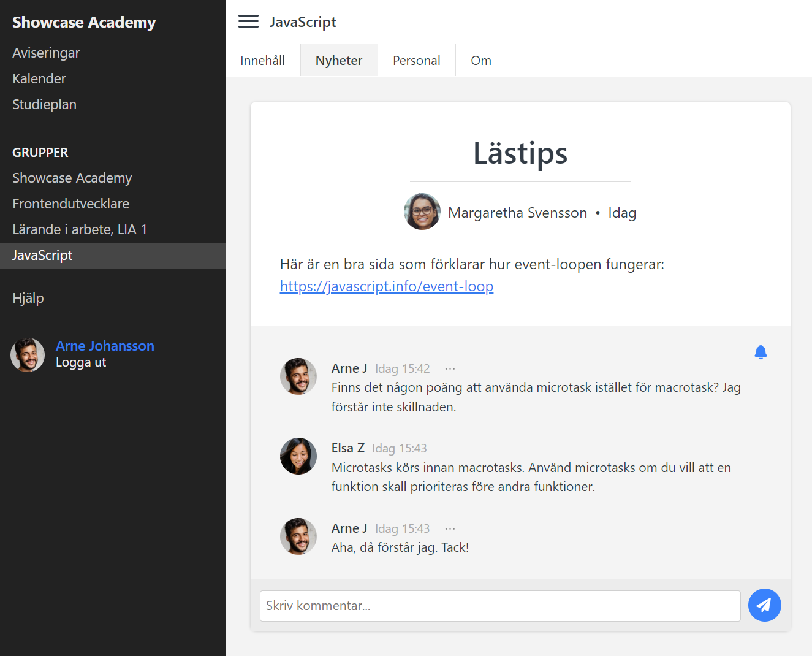Screen dimensions: 812x656
Task: Toggle notifications with the bell icon
Action: (x=761, y=352)
